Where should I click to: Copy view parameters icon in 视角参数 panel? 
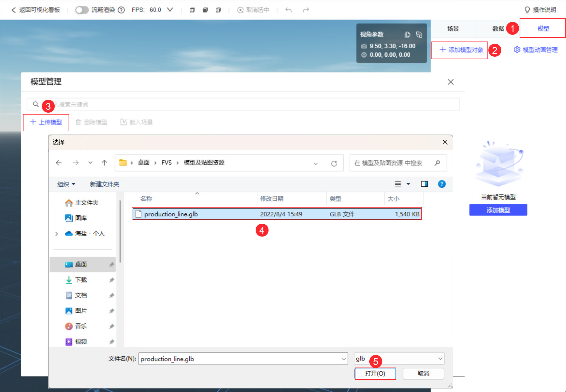click(x=407, y=34)
